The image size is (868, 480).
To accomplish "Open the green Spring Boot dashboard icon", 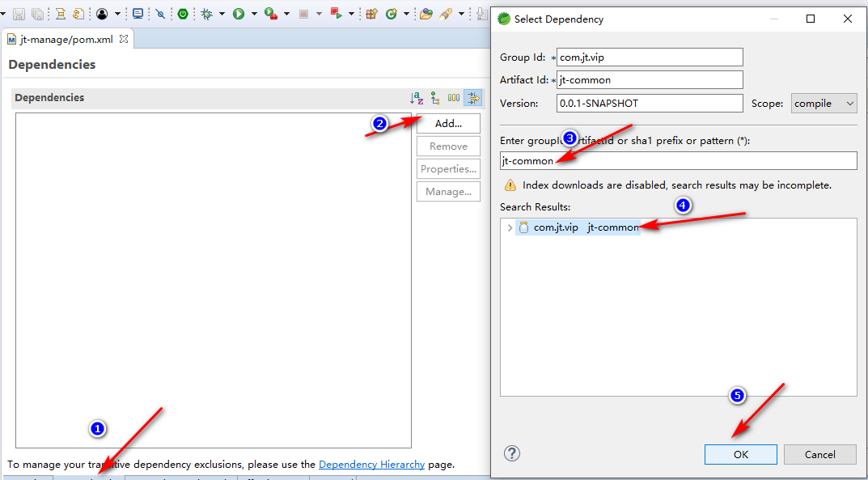I will tap(183, 14).
